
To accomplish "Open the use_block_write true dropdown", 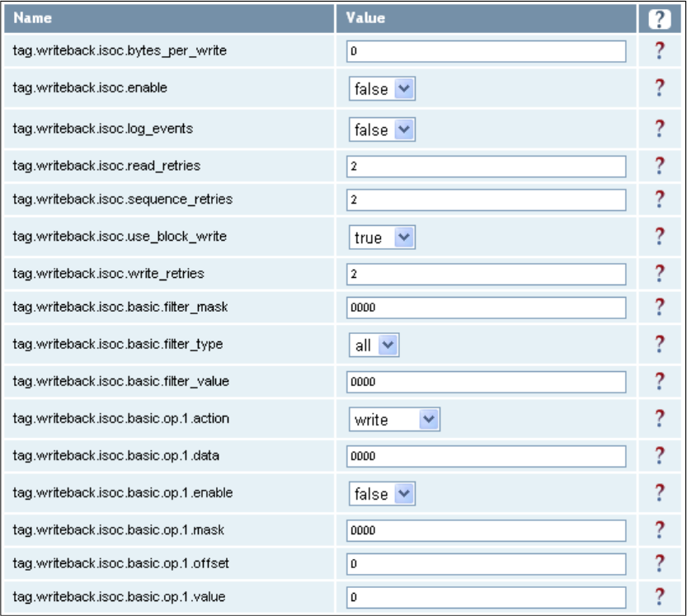I will tap(382, 237).
